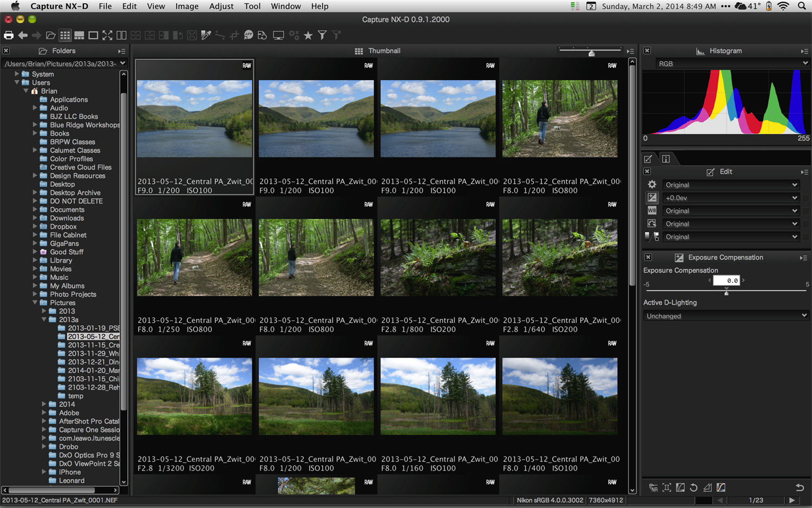Image resolution: width=812 pixels, height=508 pixels.
Task: Toggle the checkbox beside the WB Original dropdown
Action: [806, 211]
